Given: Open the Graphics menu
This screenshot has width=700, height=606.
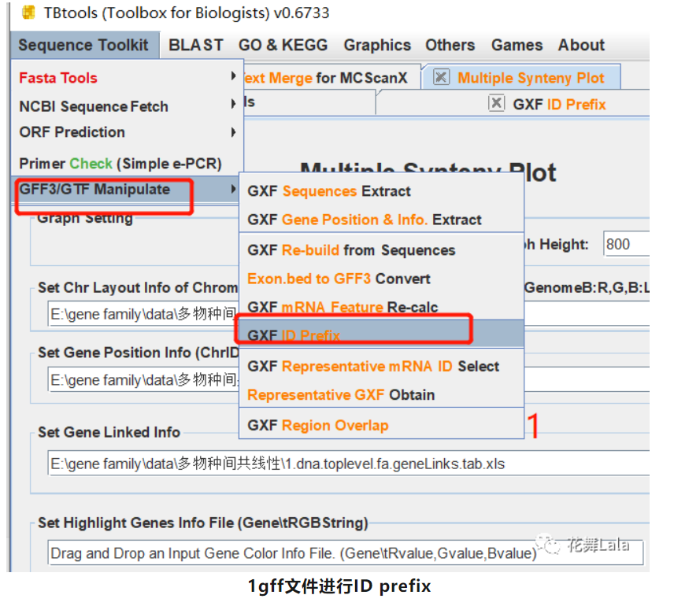Looking at the screenshot, I should [x=377, y=45].
